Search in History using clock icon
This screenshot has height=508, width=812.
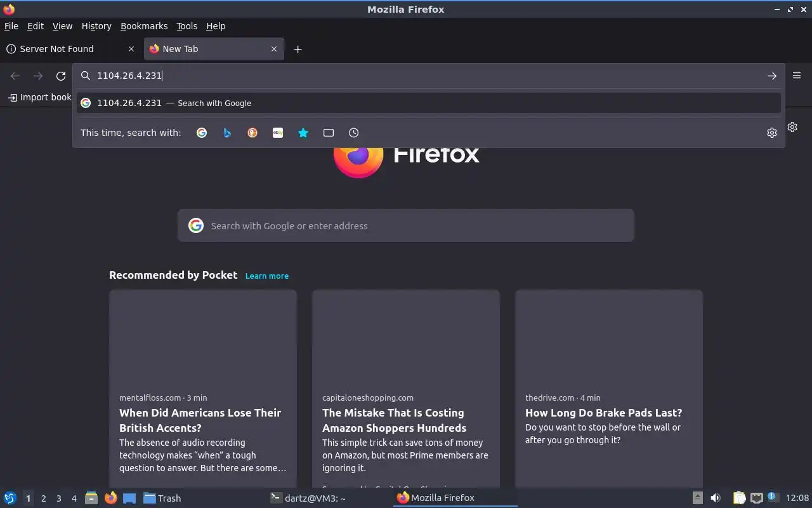point(354,133)
